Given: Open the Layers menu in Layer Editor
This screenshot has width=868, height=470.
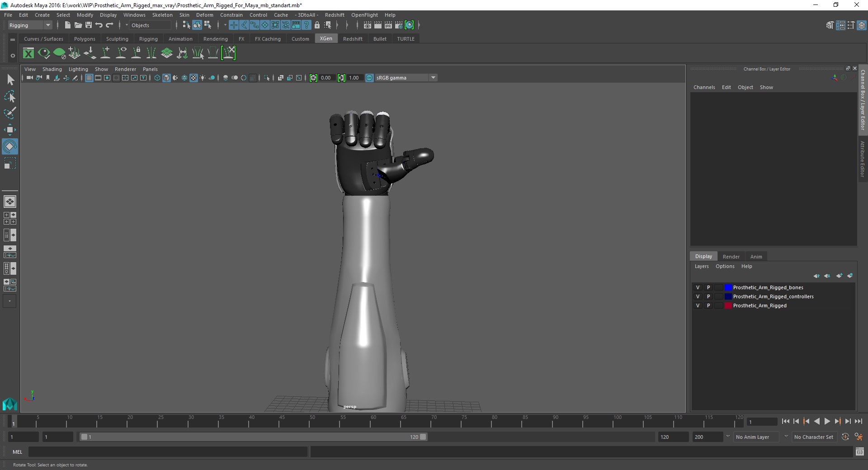Looking at the screenshot, I should tap(702, 267).
